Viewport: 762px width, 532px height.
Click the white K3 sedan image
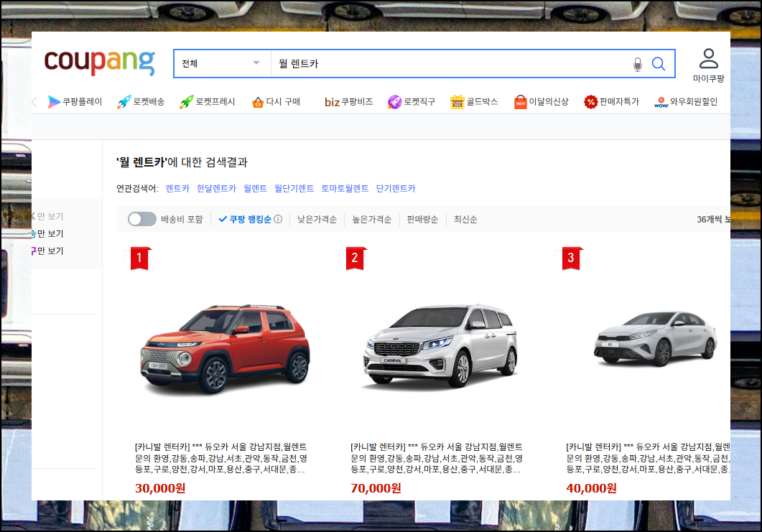coord(655,339)
